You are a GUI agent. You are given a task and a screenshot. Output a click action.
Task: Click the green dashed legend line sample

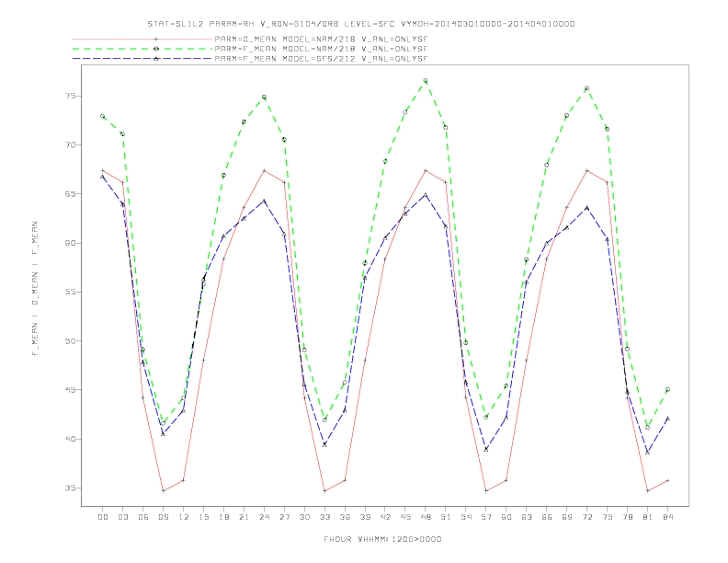142,49
